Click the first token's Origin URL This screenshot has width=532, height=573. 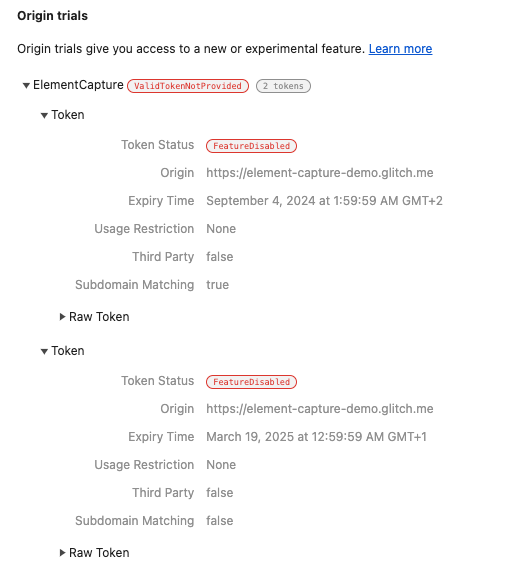tap(320, 172)
